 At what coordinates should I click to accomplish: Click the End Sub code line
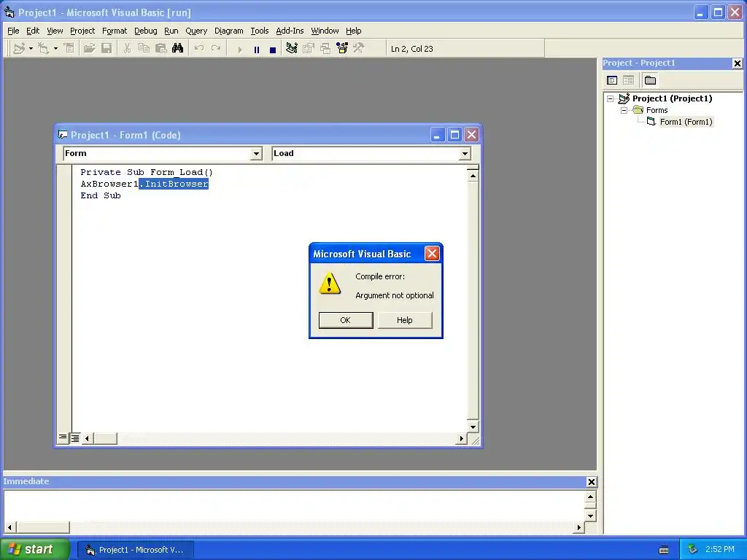101,195
